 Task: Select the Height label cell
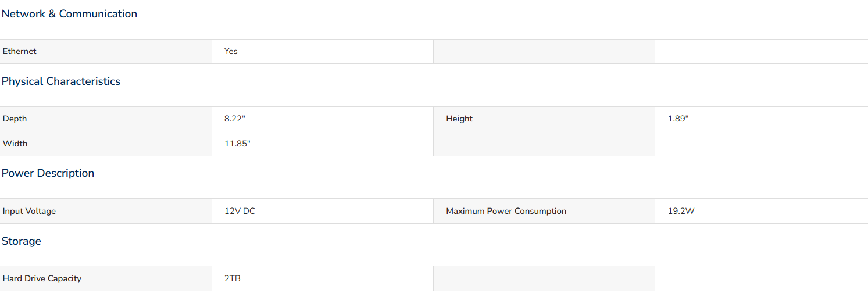pos(544,119)
